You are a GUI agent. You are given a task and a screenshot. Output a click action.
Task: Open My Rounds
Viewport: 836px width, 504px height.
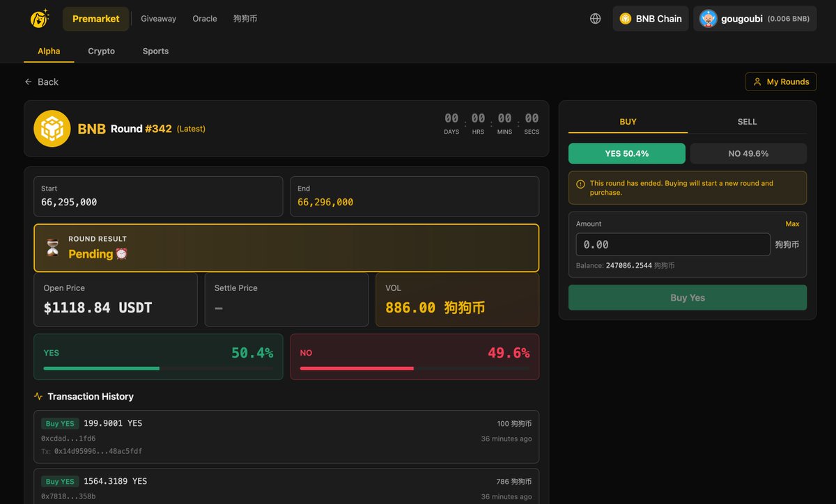pyautogui.click(x=781, y=82)
